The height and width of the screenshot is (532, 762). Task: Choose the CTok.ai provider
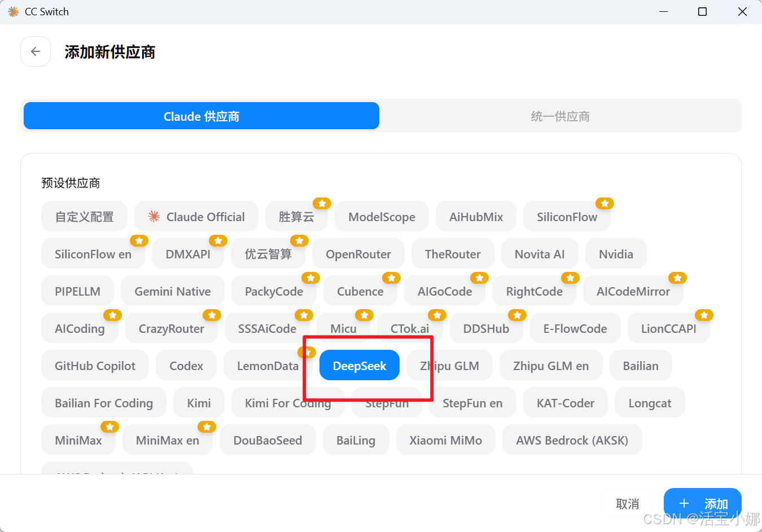click(410, 328)
